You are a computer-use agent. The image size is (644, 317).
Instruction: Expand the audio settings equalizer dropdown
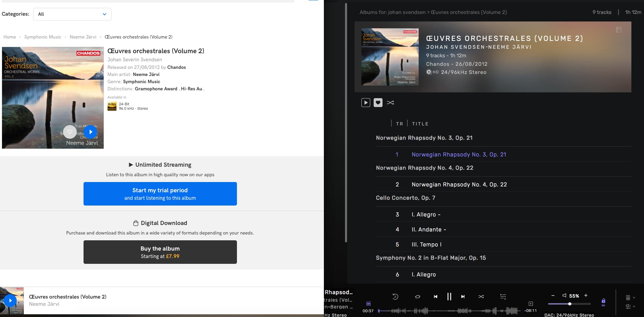(x=630, y=306)
